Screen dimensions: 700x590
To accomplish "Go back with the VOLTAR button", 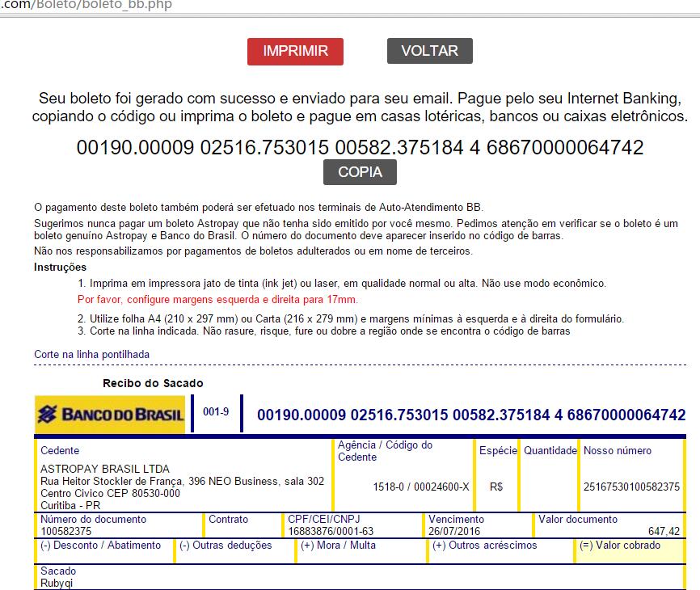I will coord(429,51).
